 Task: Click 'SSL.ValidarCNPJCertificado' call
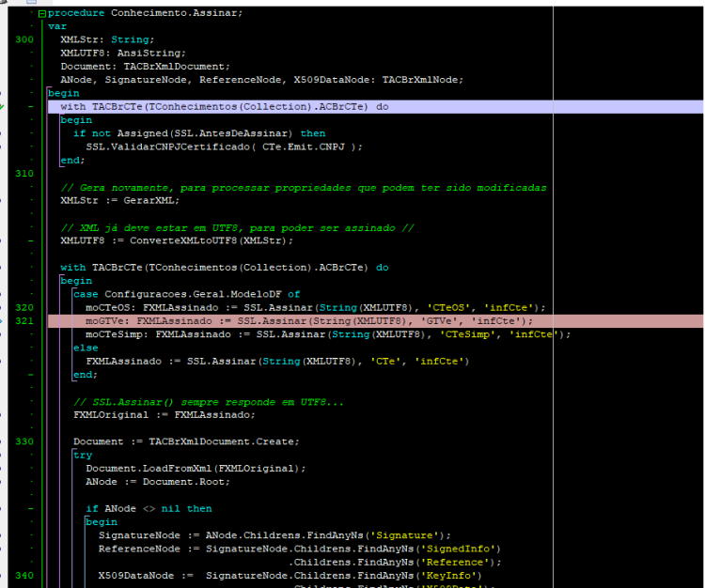coord(167,147)
